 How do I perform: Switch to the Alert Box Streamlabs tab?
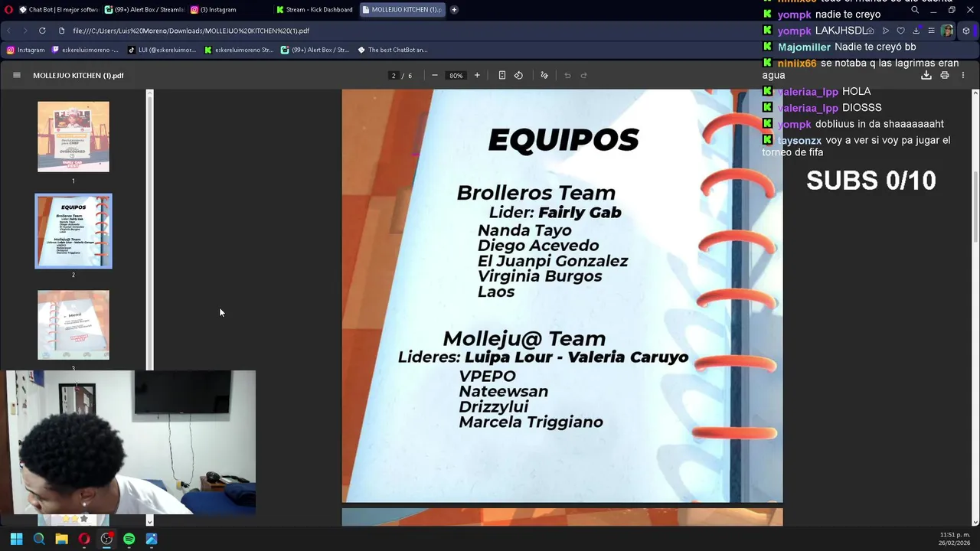point(144,9)
